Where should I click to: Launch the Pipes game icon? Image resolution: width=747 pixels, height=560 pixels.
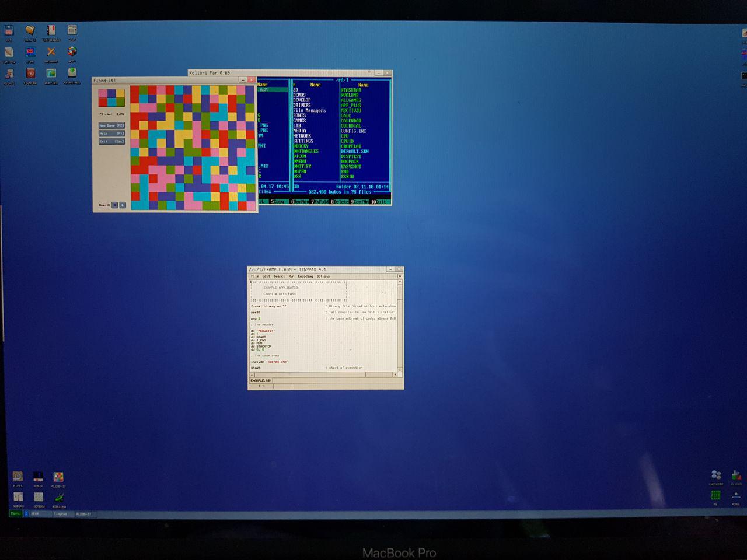pyautogui.click(x=18, y=477)
